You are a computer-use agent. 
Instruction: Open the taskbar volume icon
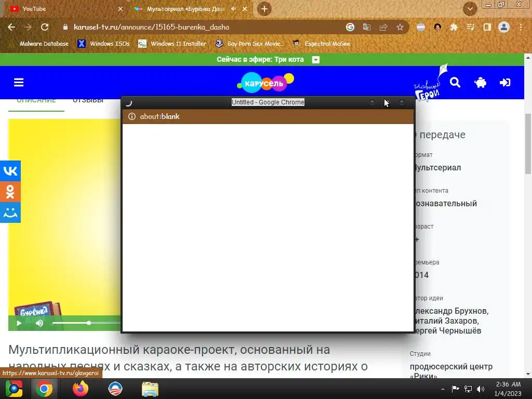[x=481, y=389]
